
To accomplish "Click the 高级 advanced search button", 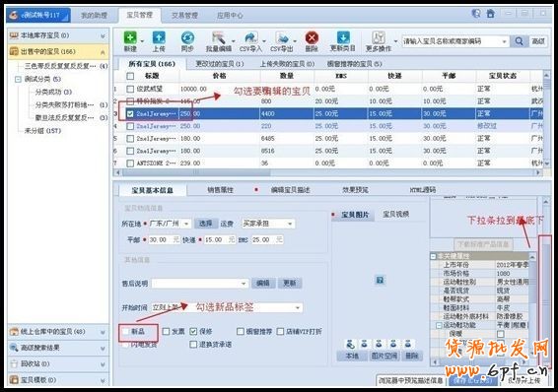I will (538, 41).
